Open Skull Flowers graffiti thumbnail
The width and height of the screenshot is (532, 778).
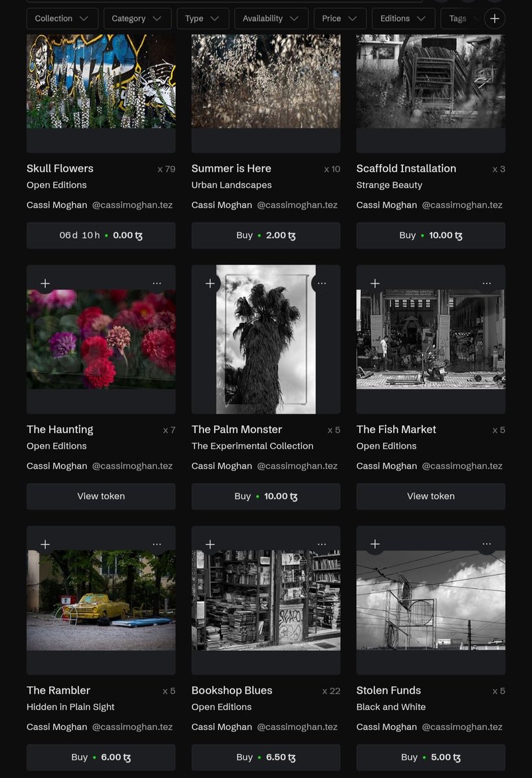[101, 81]
